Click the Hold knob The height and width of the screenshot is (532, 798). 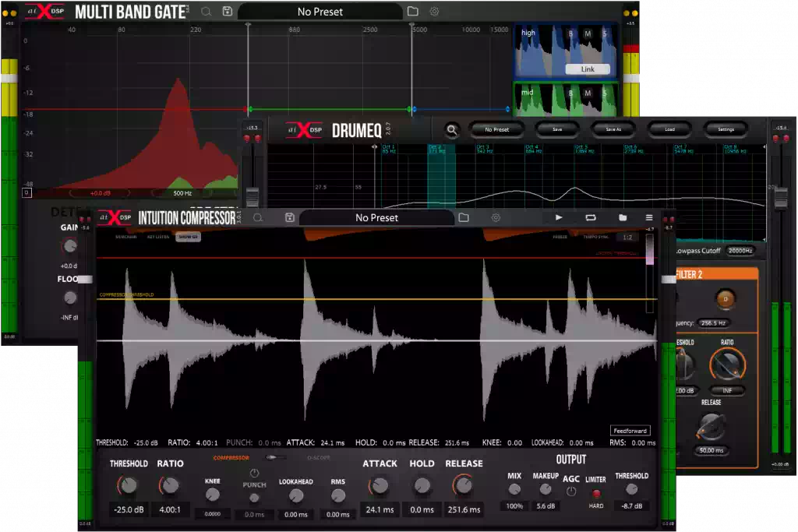tap(422, 486)
